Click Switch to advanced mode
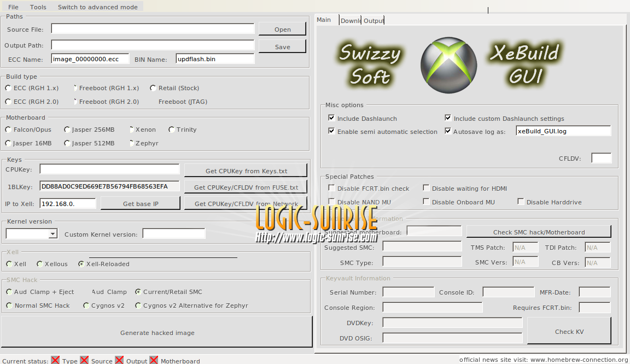The width and height of the screenshot is (630, 364). click(x=98, y=7)
